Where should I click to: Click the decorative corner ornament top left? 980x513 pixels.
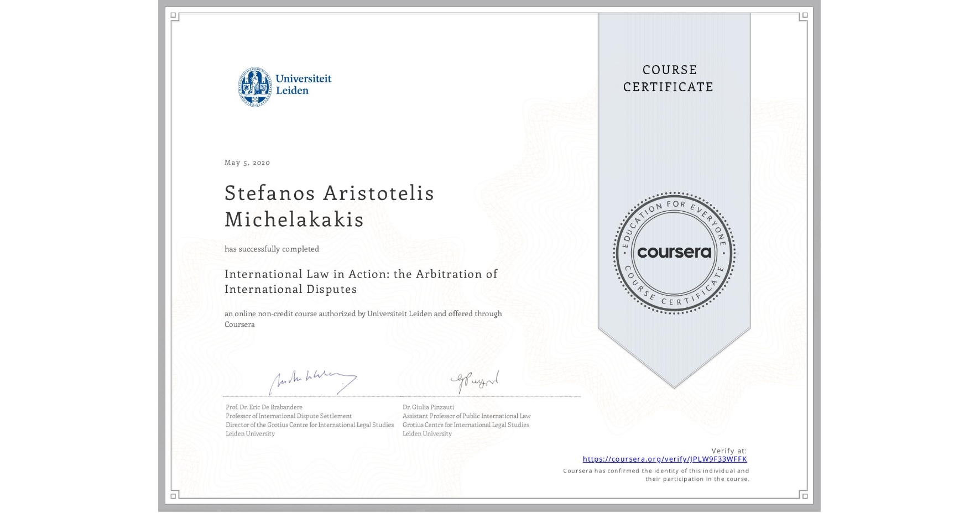(175, 17)
